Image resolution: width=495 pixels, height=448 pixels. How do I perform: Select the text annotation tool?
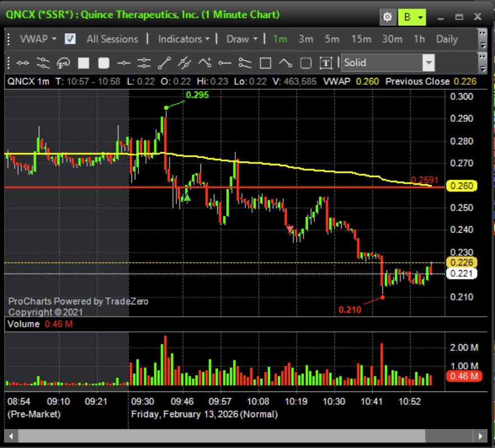(x=326, y=63)
